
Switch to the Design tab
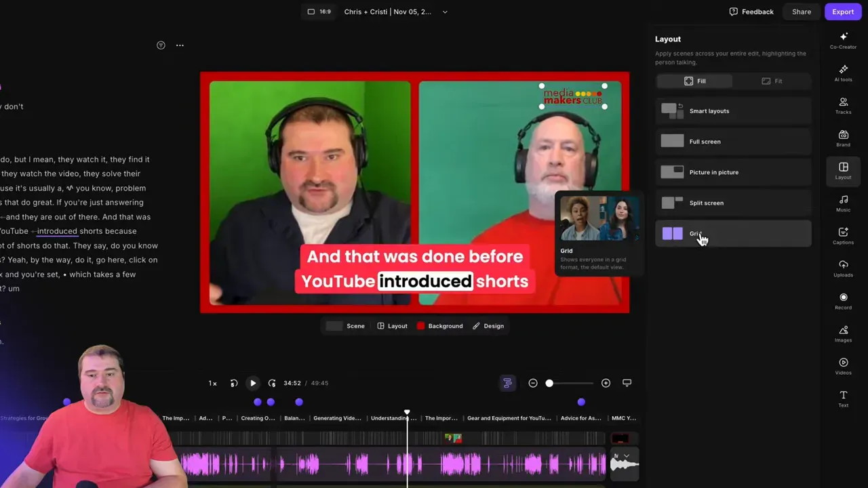[x=488, y=326]
